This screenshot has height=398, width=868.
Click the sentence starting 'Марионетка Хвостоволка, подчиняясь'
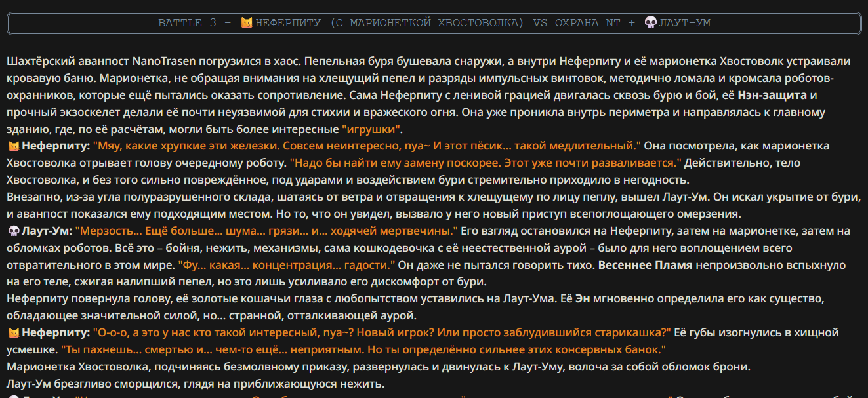379,367
